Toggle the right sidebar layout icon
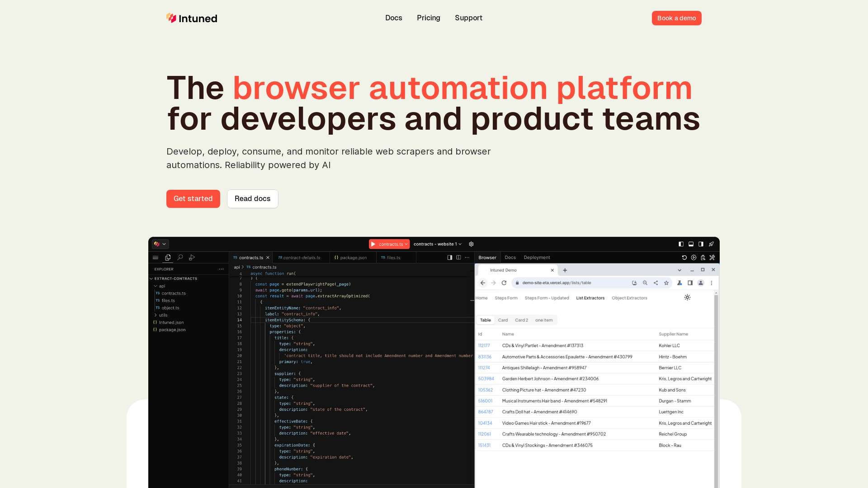Screen dimensions: 868x488 701,244
